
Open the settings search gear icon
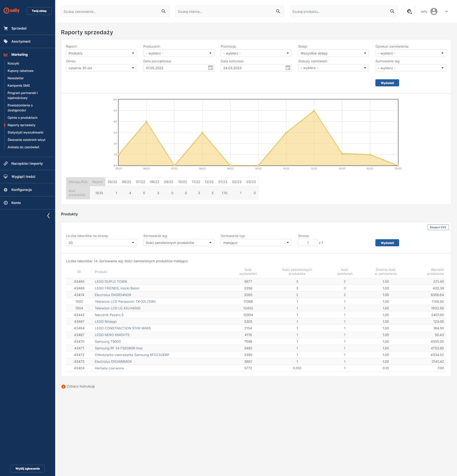[409, 11]
